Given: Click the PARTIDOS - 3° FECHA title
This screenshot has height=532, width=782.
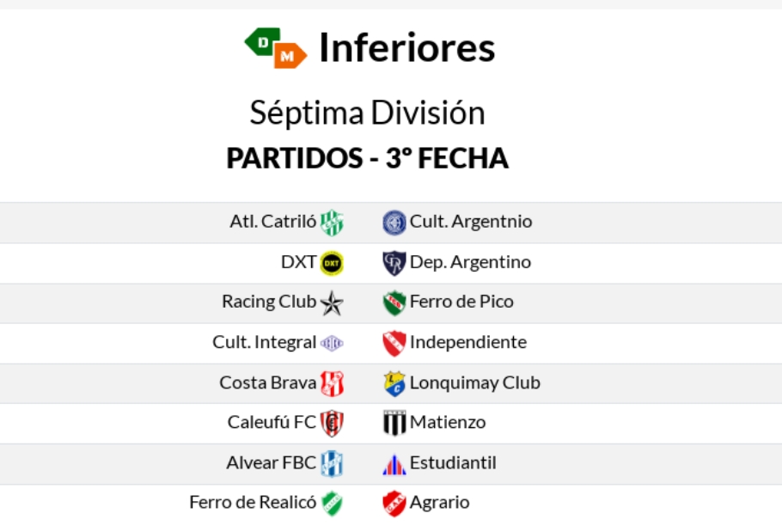Looking at the screenshot, I should coord(367,158).
